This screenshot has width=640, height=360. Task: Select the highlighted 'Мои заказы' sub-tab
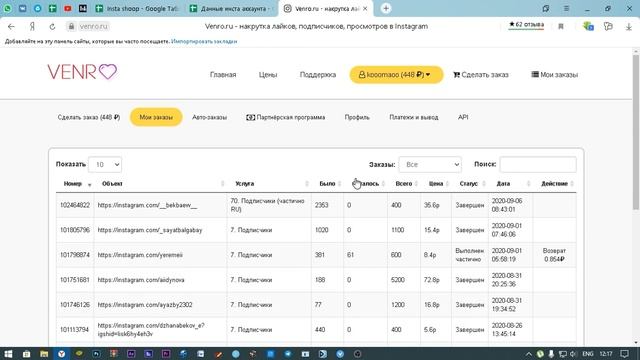click(x=156, y=117)
